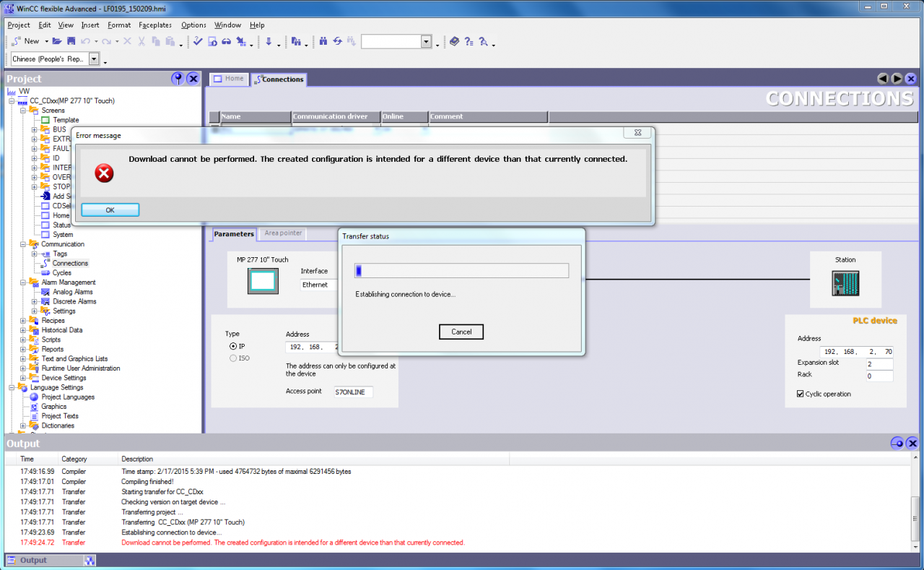Click the binoculars Find icon
Screen dimensions: 924x570
[323, 41]
